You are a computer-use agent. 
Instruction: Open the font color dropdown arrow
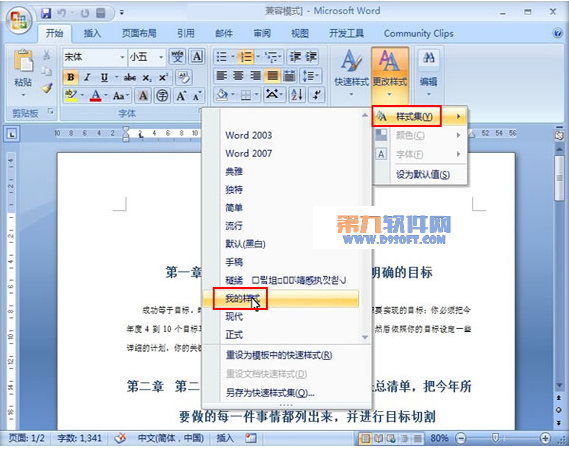106,95
